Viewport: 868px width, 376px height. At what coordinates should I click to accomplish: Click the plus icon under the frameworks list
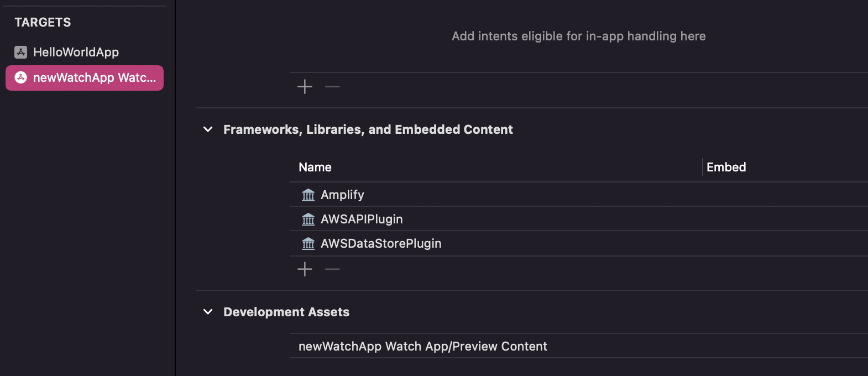pos(304,269)
